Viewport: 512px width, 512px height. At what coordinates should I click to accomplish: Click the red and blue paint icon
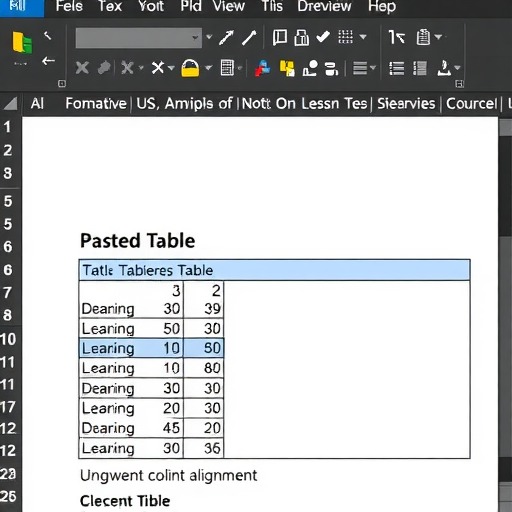pos(263,68)
